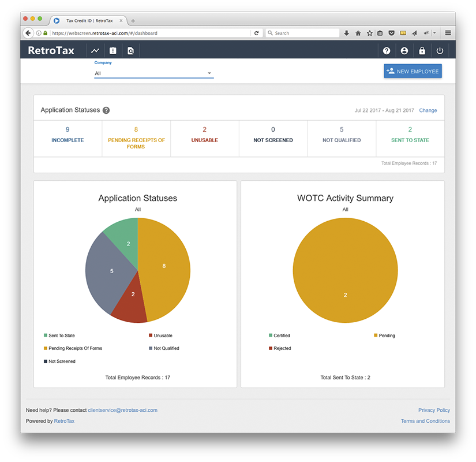Image resolution: width=476 pixels, height=462 pixels.
Task: Toggle Pending Receipts Of Forms legend swatch
Action: [x=46, y=348]
